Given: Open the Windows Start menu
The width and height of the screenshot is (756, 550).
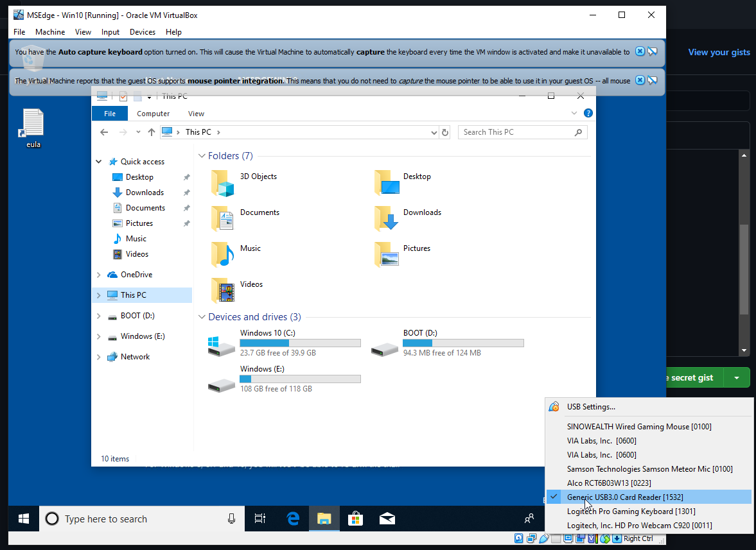Looking at the screenshot, I should 24,519.
